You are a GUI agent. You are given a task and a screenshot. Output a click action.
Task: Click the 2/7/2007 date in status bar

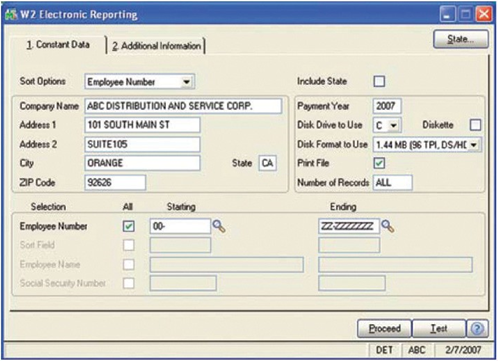pos(463,350)
